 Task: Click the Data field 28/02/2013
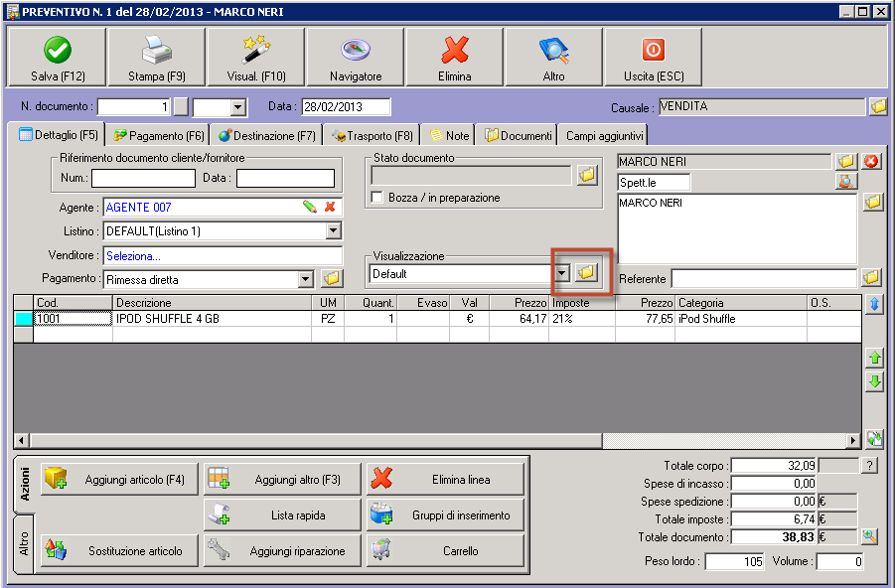(346, 106)
